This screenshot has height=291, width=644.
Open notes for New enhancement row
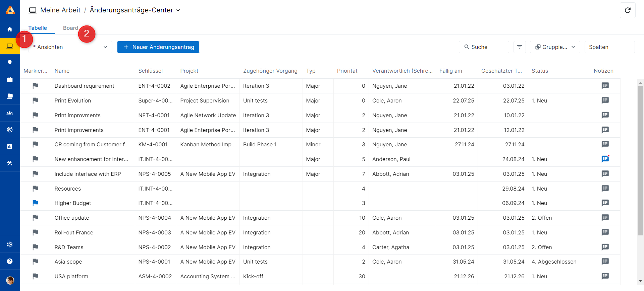coord(605,159)
